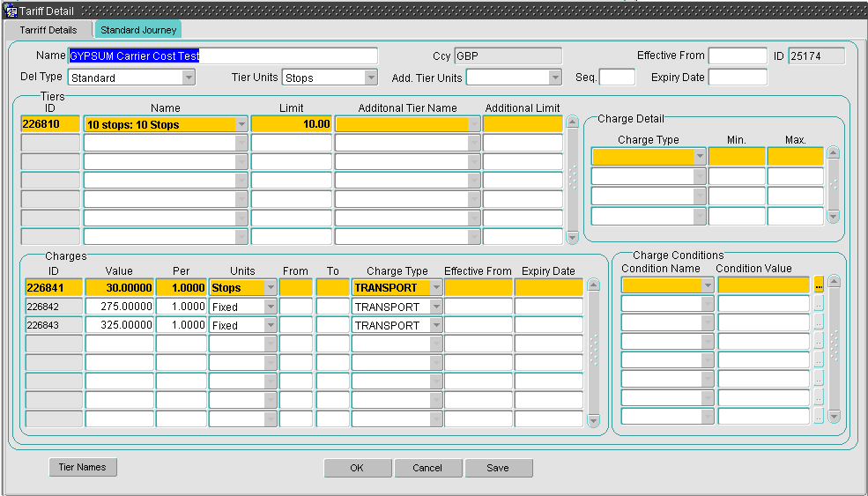Screen dimensions: 868x496
Task: Click the ID field showing 25174
Action: 817,56
